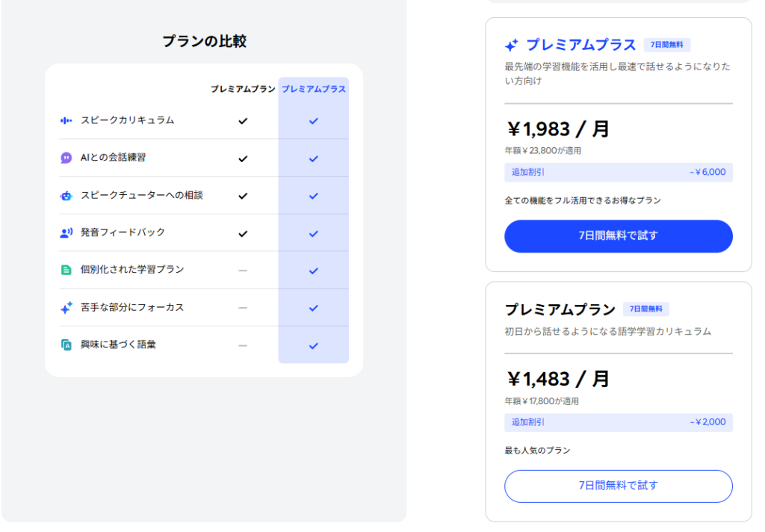This screenshot has width=765, height=532.
Task: Click the 7日間無料 badge beside プレミアムプラン
Action: [x=646, y=309]
